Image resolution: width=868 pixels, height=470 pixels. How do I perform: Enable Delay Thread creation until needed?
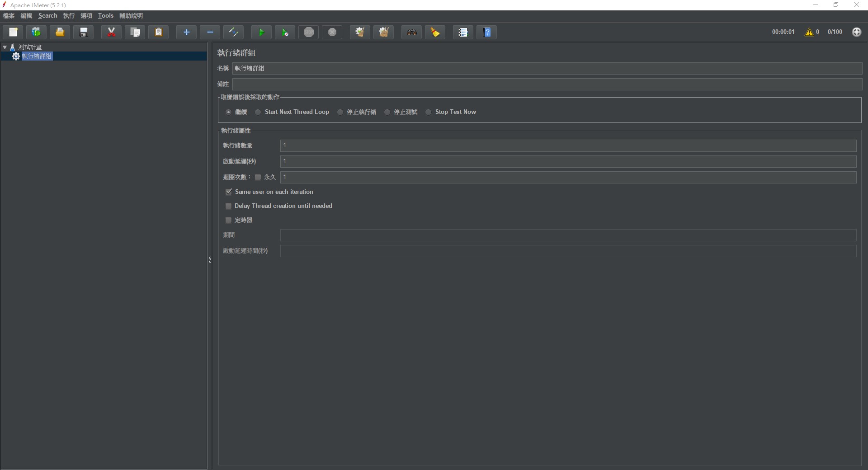point(229,206)
